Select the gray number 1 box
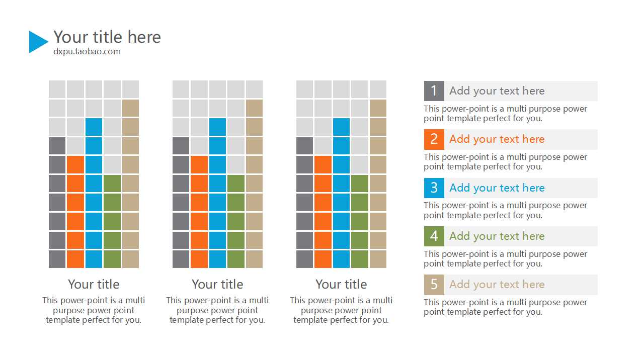644x362 pixels. (x=434, y=91)
